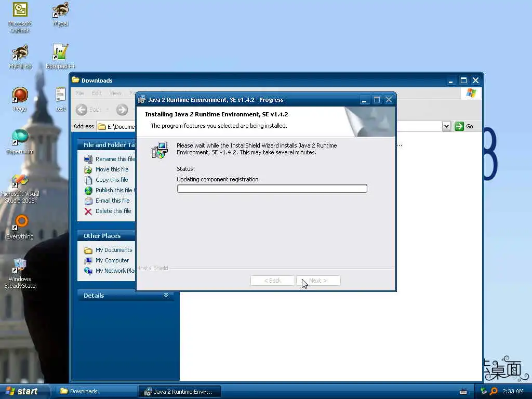Click the keyboard icon in the taskbar

[x=463, y=392]
